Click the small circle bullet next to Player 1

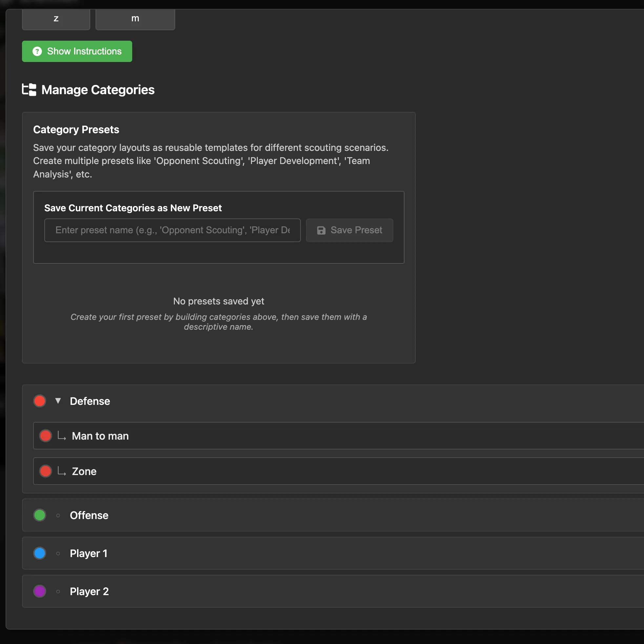pos(58,553)
